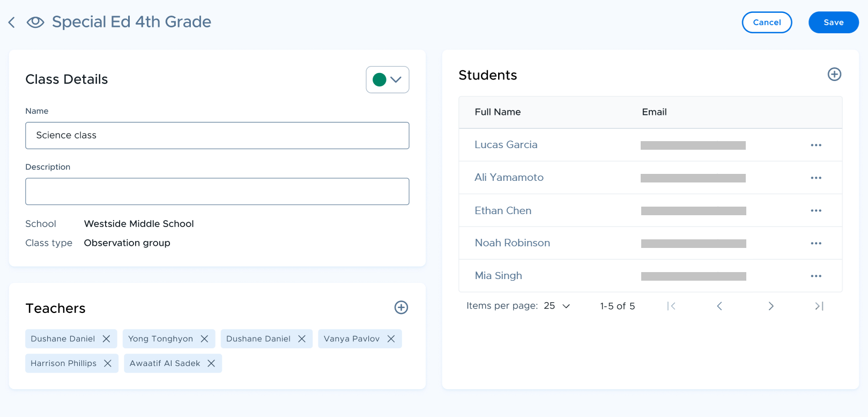Remove Dushane Daniel chip next to Vanya Pavlov
868x417 pixels.
[x=302, y=339]
